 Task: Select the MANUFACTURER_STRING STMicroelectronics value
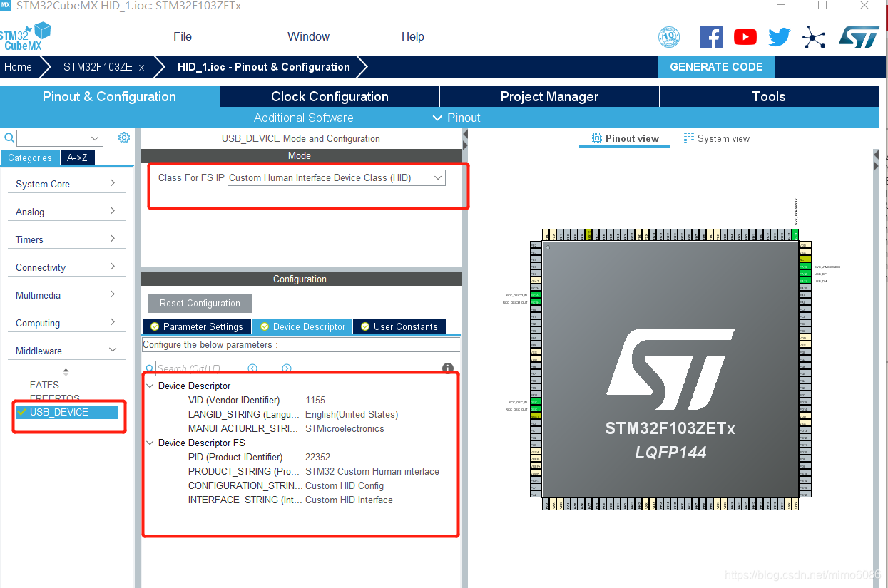click(345, 428)
